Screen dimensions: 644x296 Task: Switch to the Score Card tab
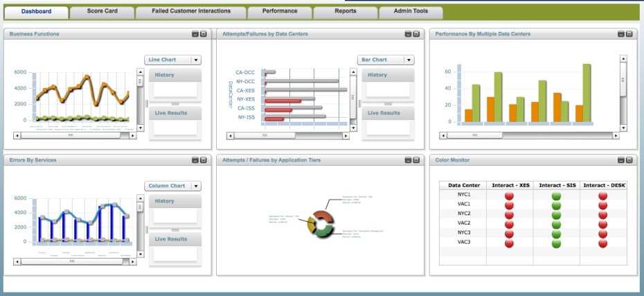(101, 12)
